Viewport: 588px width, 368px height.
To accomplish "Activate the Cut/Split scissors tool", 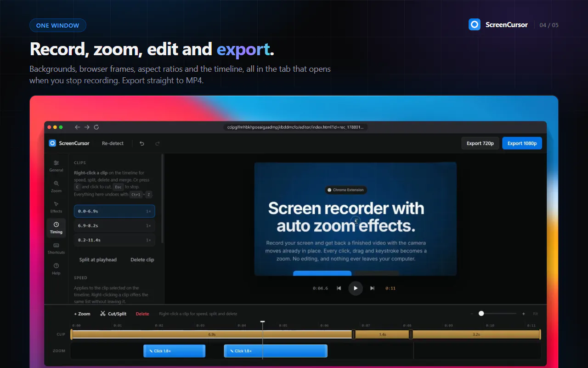I will (x=113, y=314).
